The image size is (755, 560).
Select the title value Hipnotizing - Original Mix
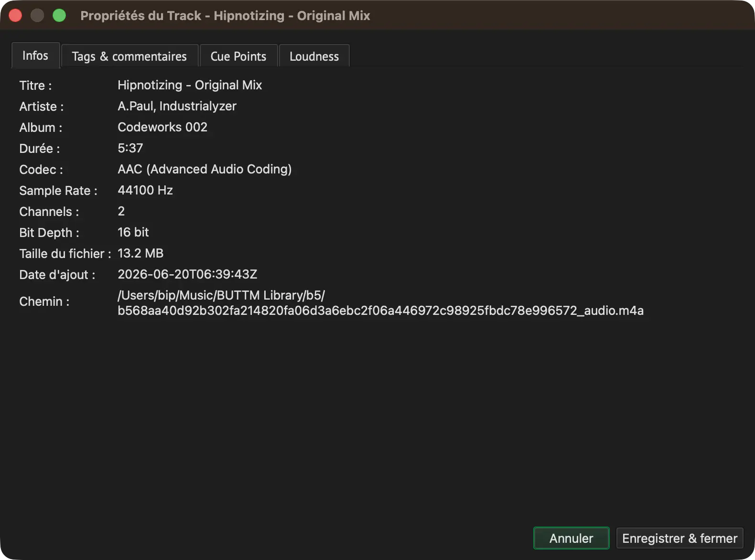tap(190, 85)
